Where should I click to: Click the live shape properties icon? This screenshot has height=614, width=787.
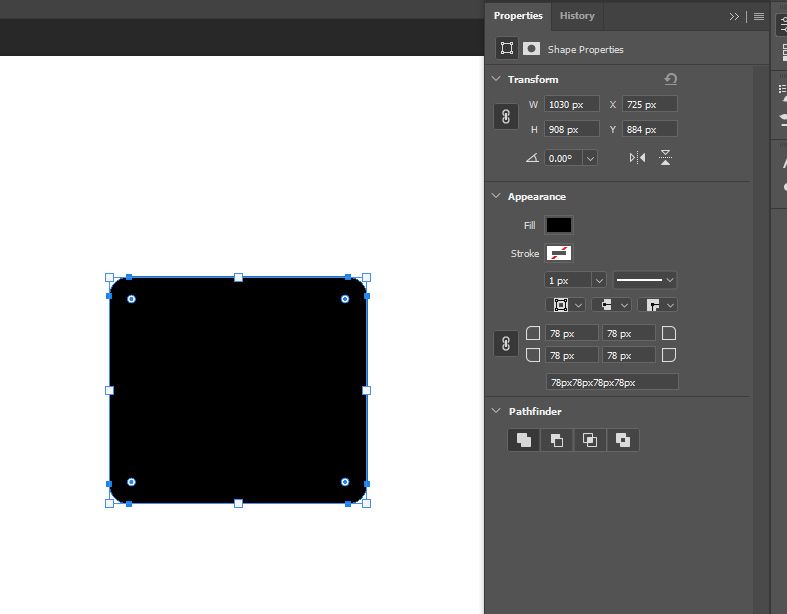point(507,48)
